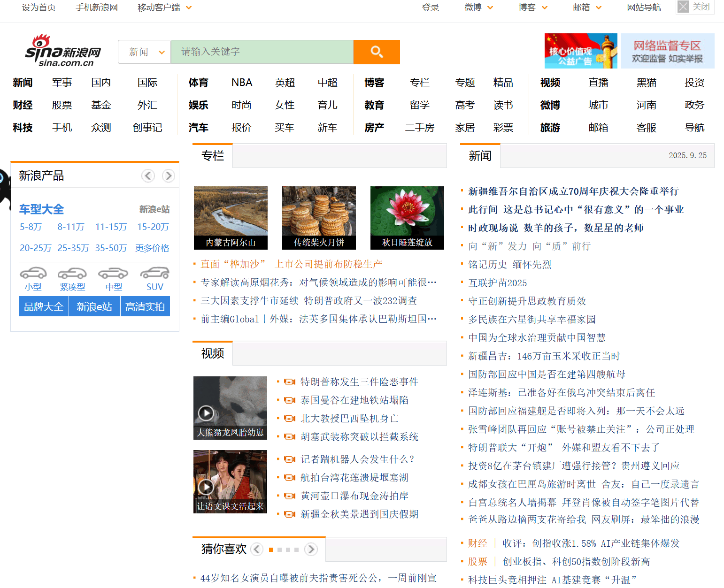Click the 品牌大全 blue button

44,306
